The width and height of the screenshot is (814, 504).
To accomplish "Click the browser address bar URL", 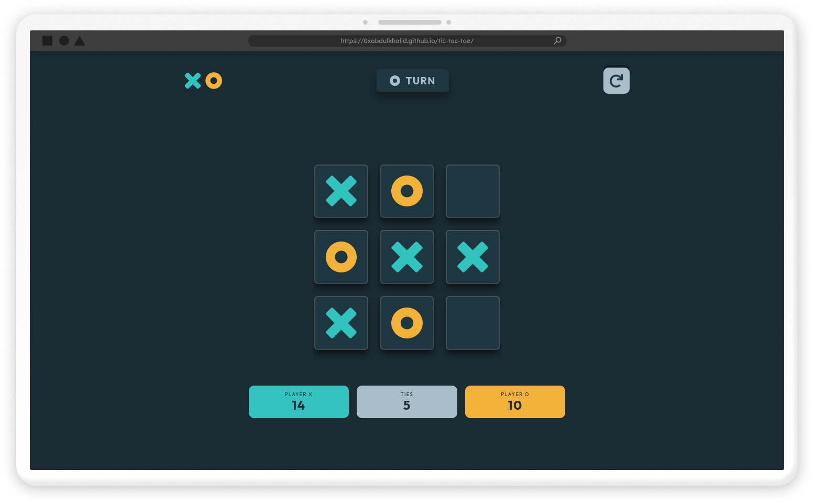I will tap(407, 41).
